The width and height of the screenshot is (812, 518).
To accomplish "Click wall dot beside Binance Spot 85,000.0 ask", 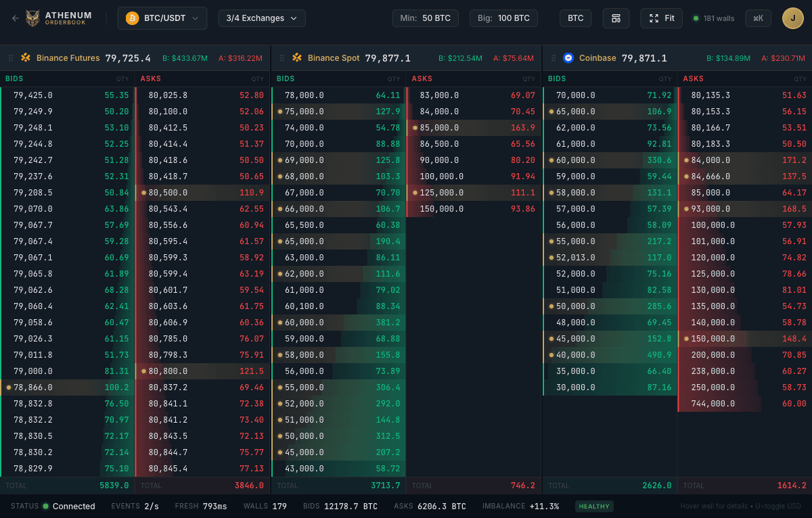I will point(415,128).
